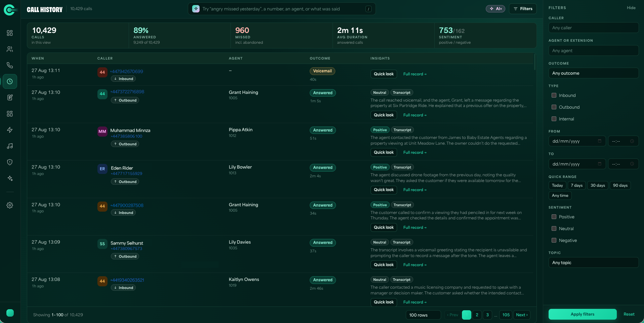Open the calendar icon in the To date field

coord(600,164)
